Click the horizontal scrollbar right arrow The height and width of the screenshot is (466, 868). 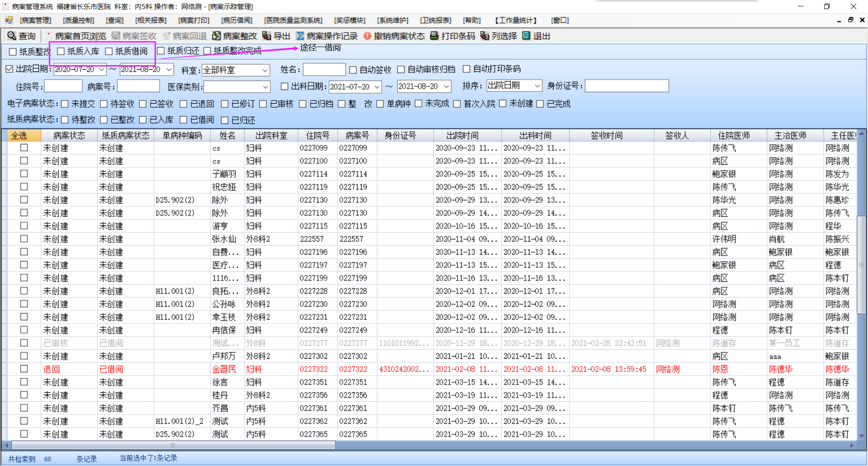[x=853, y=446]
